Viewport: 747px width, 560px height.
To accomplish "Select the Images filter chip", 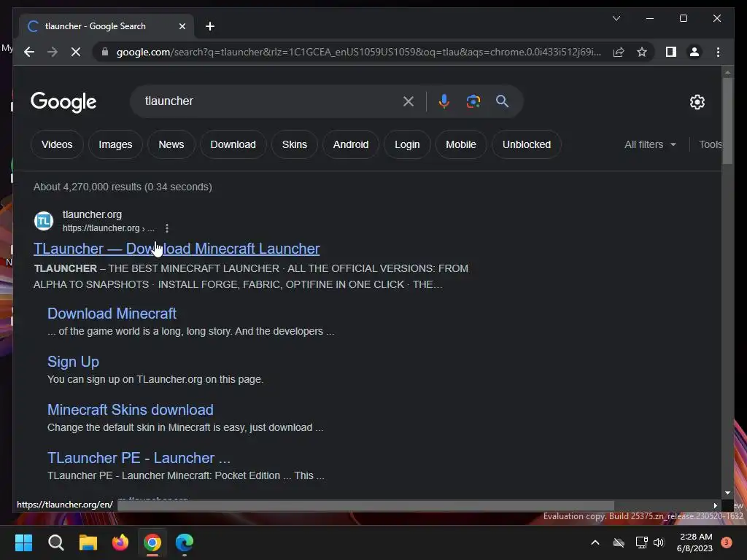I will click(115, 144).
